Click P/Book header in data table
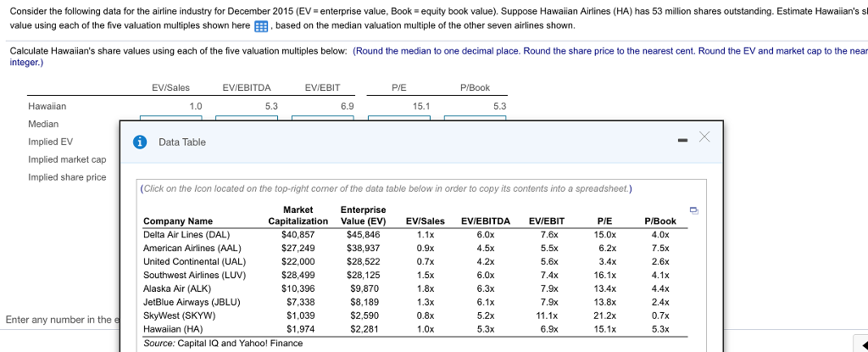The height and width of the screenshot is (352, 868). (660, 221)
